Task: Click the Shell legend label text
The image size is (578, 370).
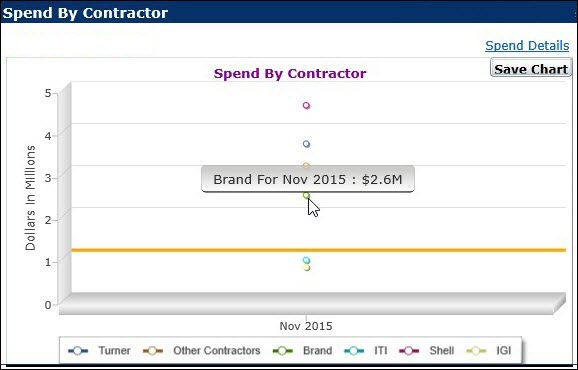Action: pos(442,350)
